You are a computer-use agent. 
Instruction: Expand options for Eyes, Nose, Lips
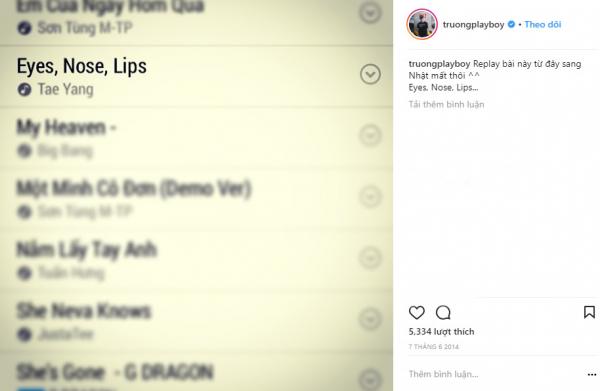(370, 74)
